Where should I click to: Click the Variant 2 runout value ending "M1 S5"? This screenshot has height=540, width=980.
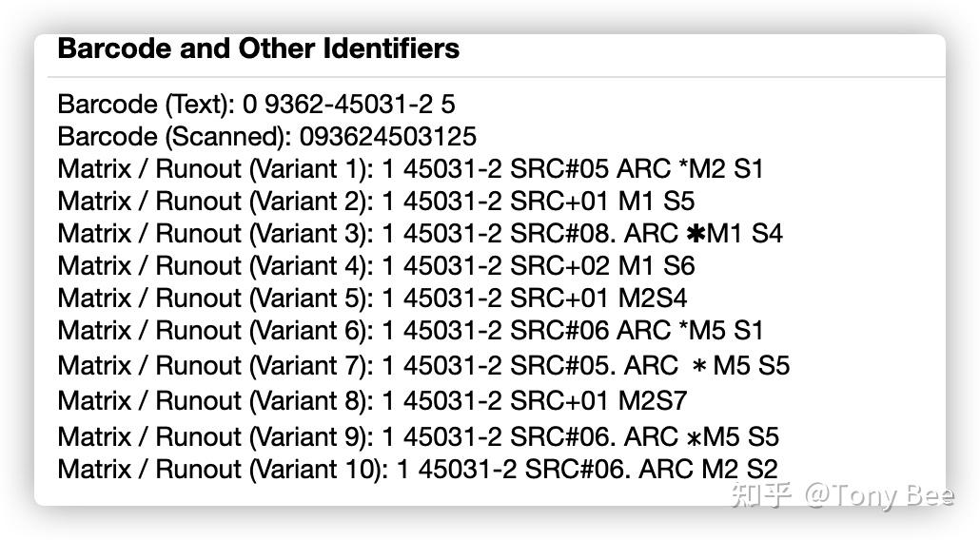click(539, 201)
